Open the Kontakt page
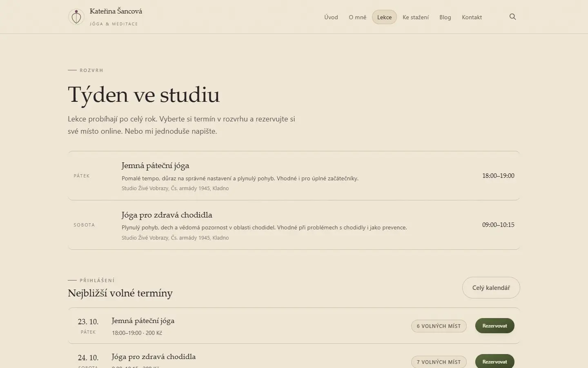Screen dimensions: 588x368 [472, 17]
